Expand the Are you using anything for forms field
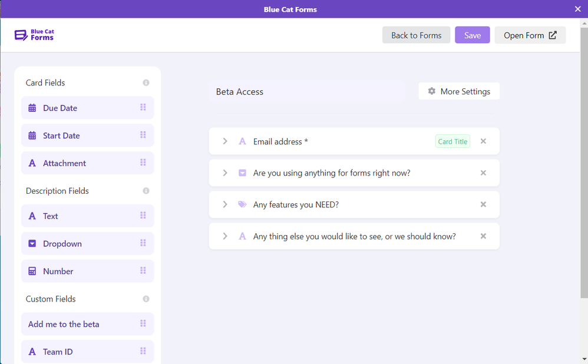 coord(225,173)
